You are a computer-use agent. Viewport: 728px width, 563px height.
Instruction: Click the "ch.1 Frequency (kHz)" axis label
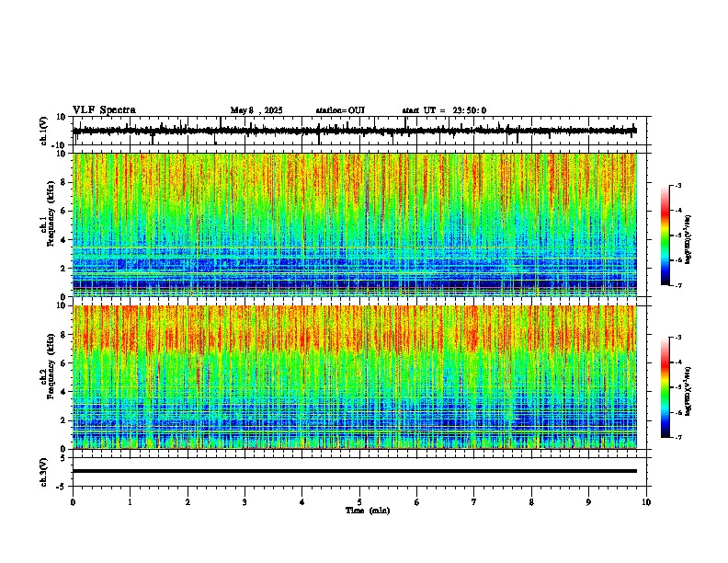(x=48, y=214)
